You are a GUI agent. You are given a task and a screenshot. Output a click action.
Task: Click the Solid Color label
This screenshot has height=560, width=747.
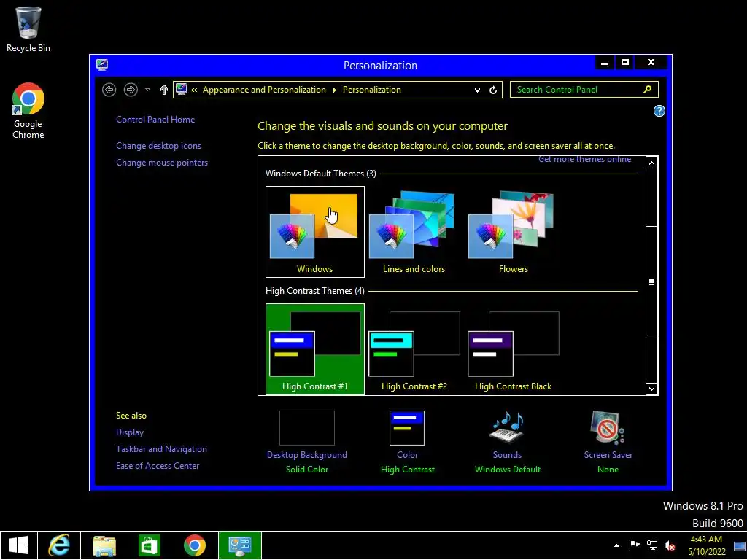307,470
